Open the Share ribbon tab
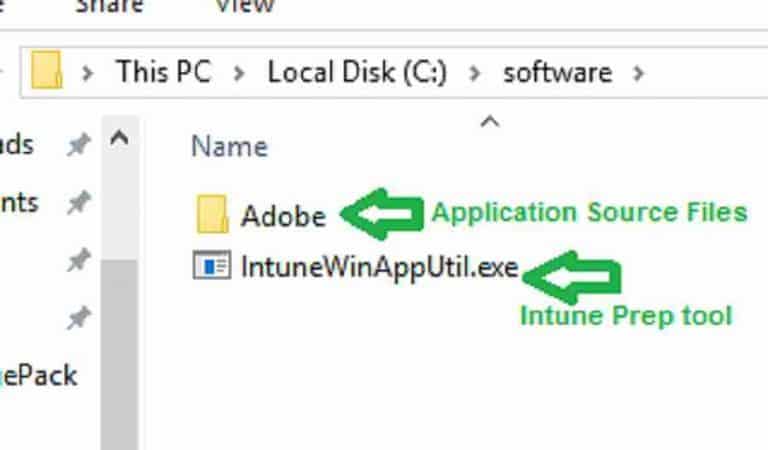Screen dimensions: 768x450 109,6
